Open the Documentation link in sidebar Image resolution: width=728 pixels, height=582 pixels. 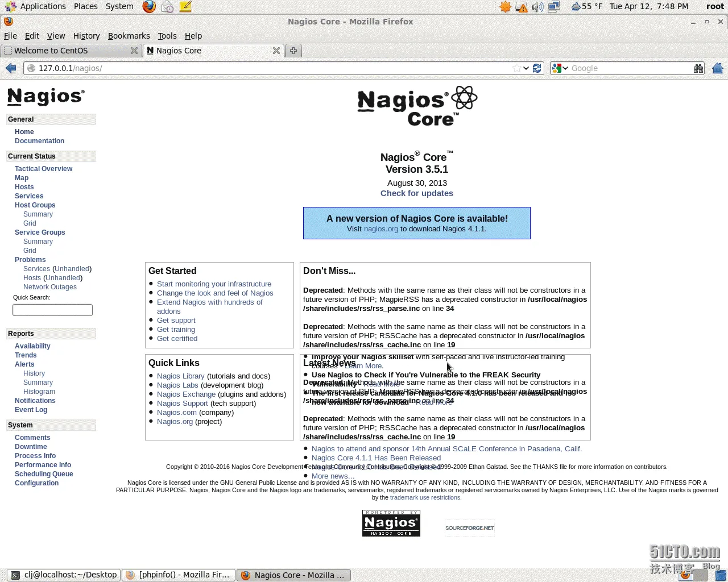point(39,141)
